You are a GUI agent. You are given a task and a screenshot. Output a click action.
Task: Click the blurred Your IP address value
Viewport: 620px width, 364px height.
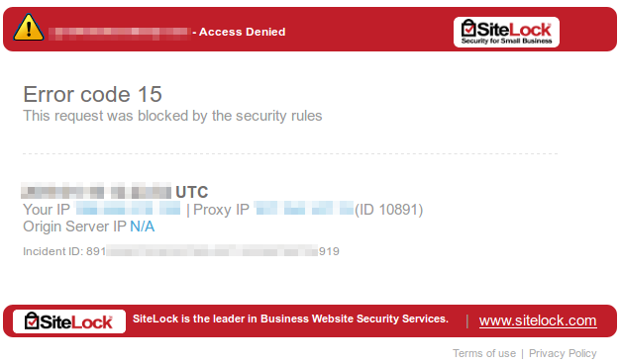pos(128,208)
